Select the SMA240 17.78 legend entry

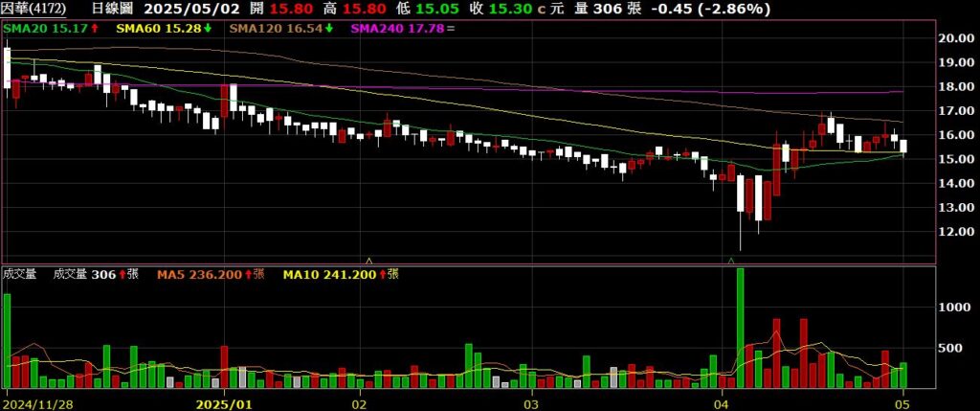pyautogui.click(x=403, y=29)
